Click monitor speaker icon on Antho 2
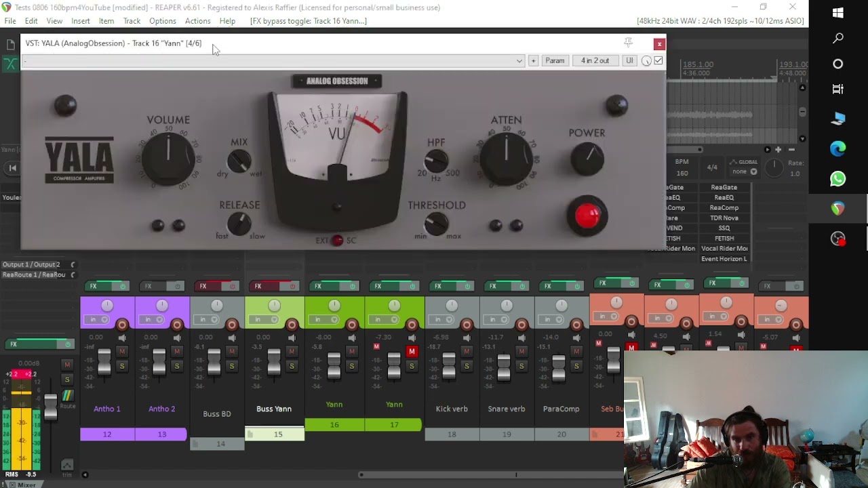Viewport: 868px width, 488px height. pos(177,338)
